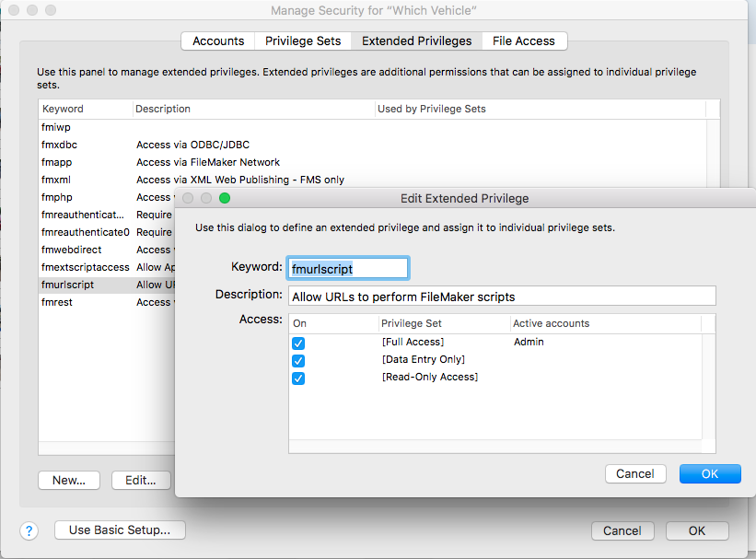Screen dimensions: 756x559
Task: Click the Privilege Set column header
Action: 443,323
